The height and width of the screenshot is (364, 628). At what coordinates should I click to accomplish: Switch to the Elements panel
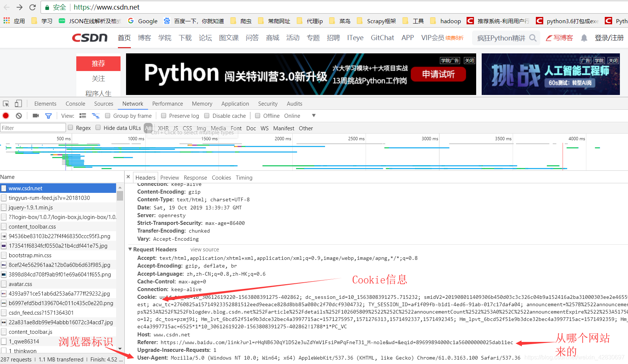[x=45, y=104]
